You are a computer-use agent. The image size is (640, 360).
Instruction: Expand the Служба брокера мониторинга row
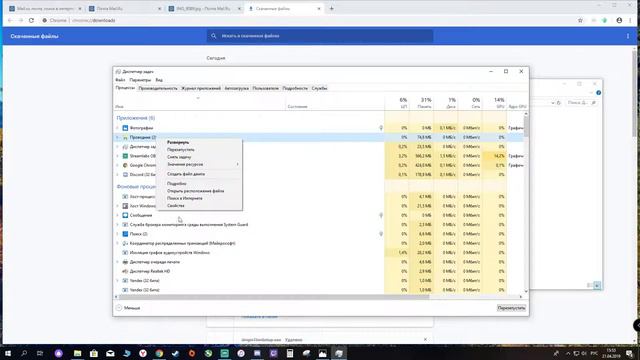(x=118, y=224)
